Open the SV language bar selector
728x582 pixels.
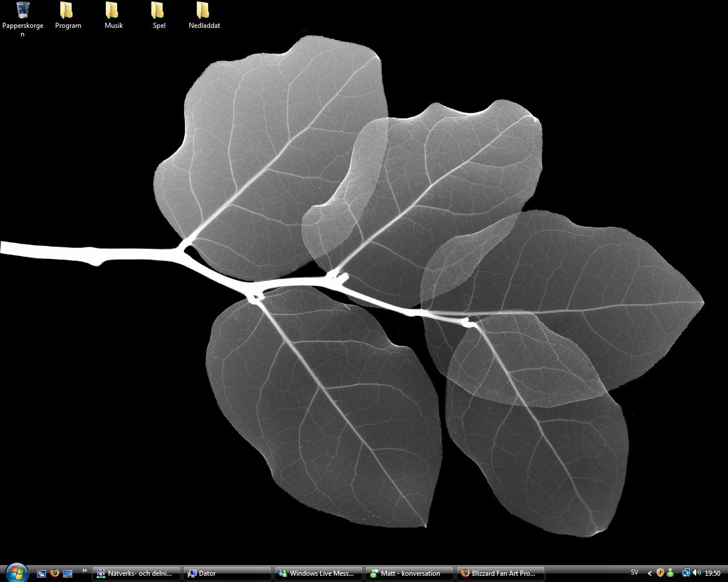point(635,573)
